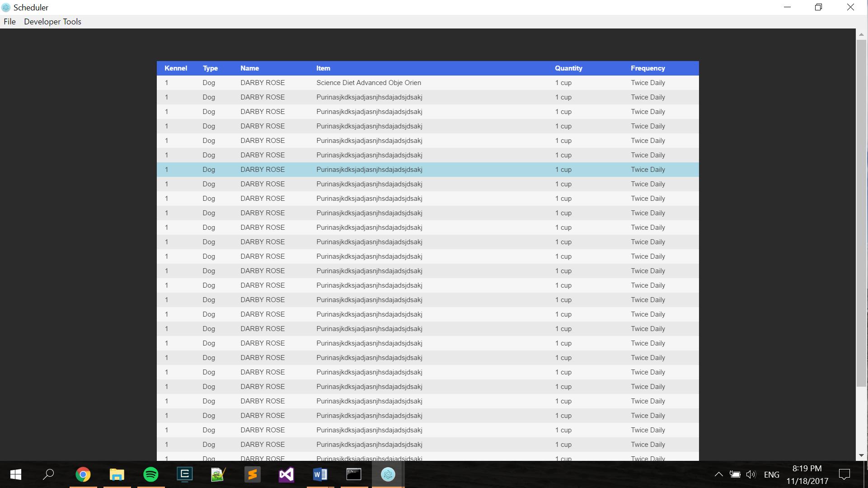Launch Spotify from the taskbar

(x=151, y=474)
